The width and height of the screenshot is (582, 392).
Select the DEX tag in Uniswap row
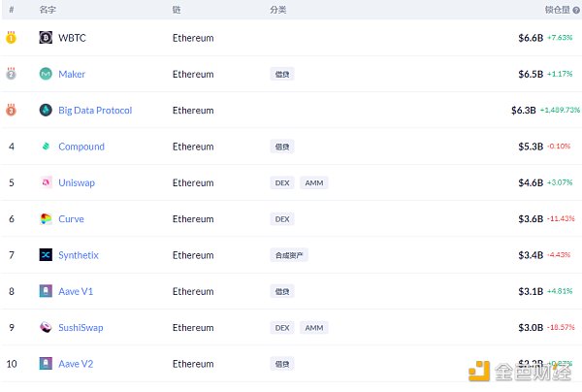click(x=282, y=182)
